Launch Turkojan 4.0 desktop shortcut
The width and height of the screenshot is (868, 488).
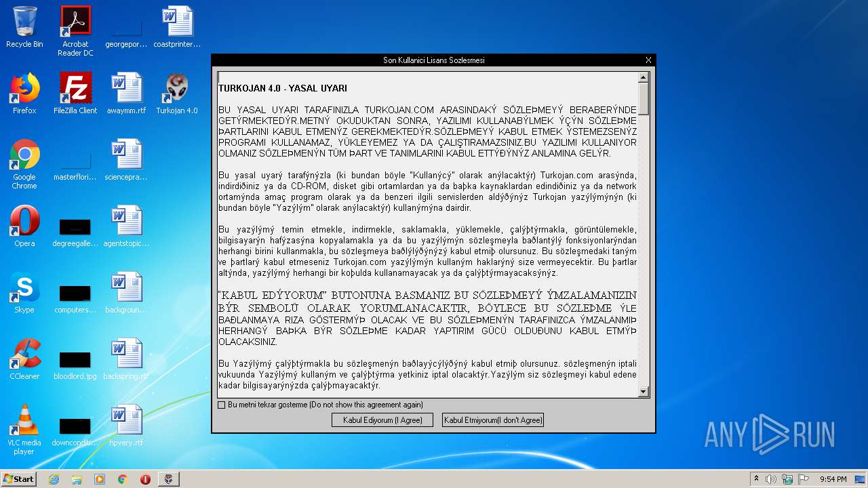pyautogui.click(x=177, y=94)
